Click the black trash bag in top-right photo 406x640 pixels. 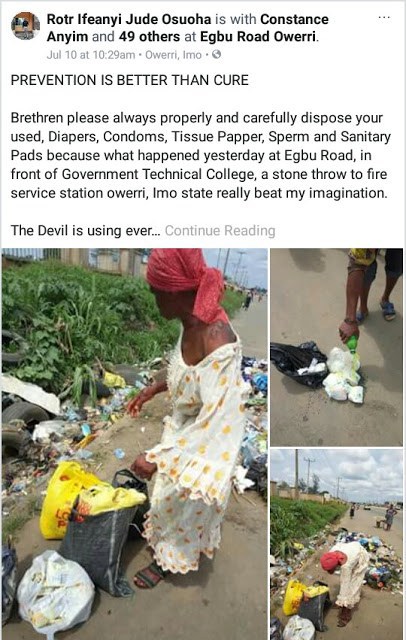point(297,364)
